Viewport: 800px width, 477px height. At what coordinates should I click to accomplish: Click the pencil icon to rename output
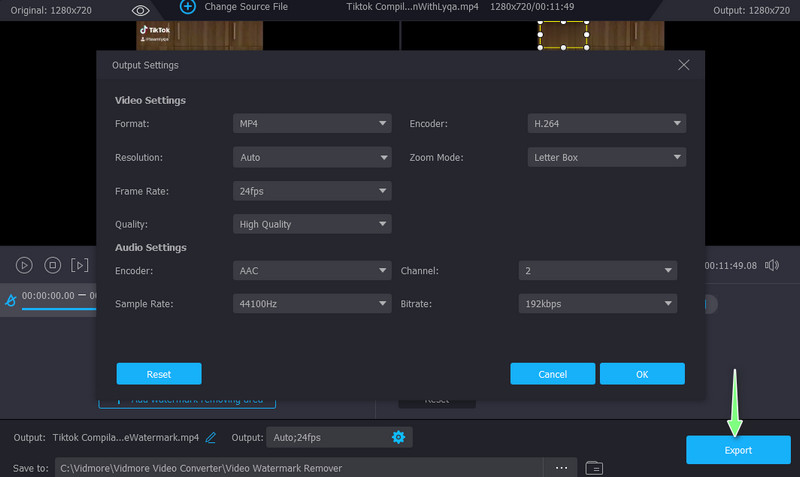click(x=211, y=438)
